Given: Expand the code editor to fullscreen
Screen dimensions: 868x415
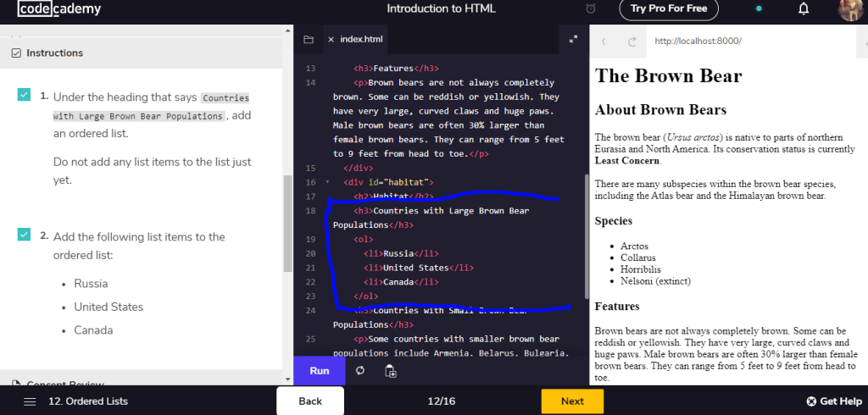Looking at the screenshot, I should 573,39.
